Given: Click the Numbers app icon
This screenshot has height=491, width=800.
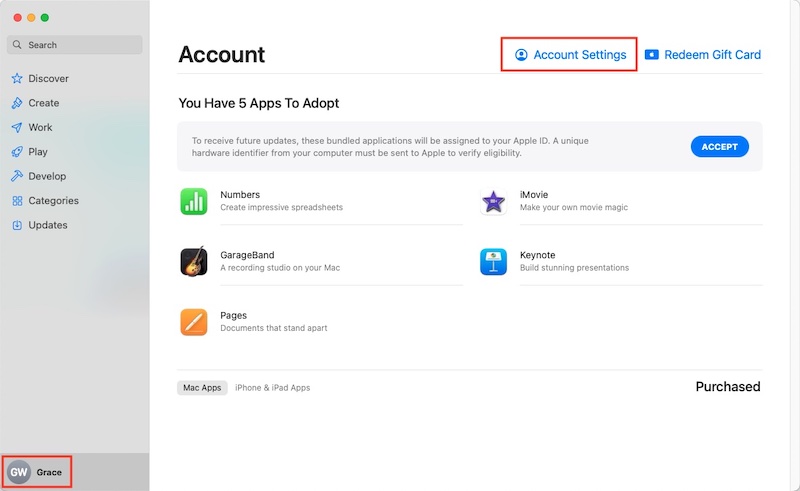Looking at the screenshot, I should point(194,201).
